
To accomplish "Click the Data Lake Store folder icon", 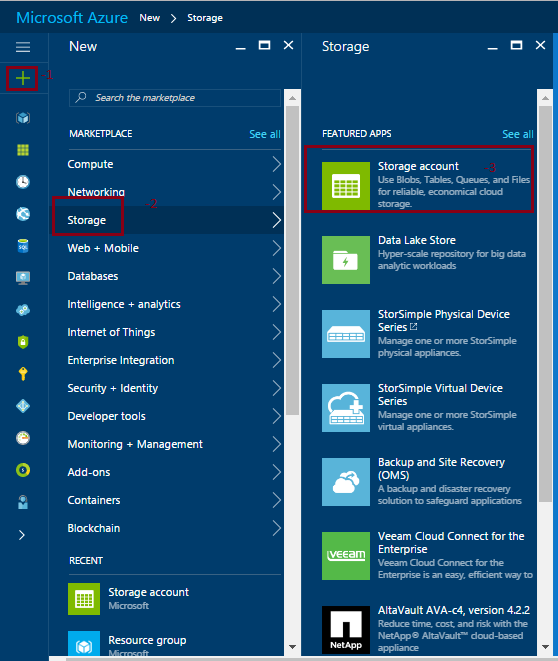I will coord(346,260).
